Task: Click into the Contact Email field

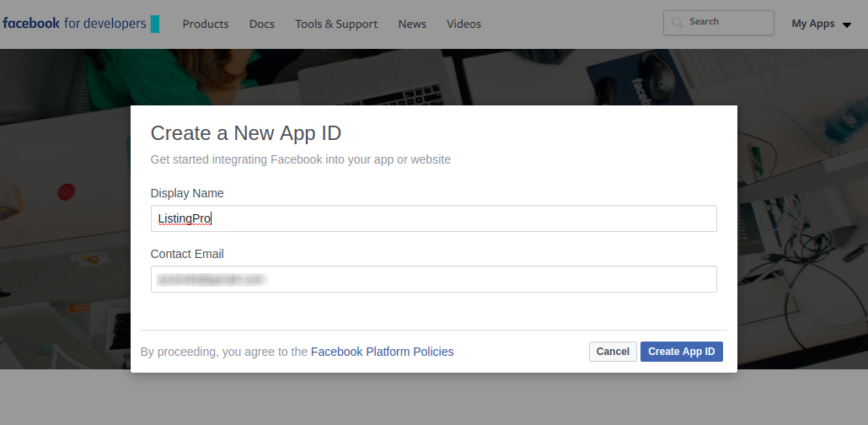Action: (x=433, y=279)
